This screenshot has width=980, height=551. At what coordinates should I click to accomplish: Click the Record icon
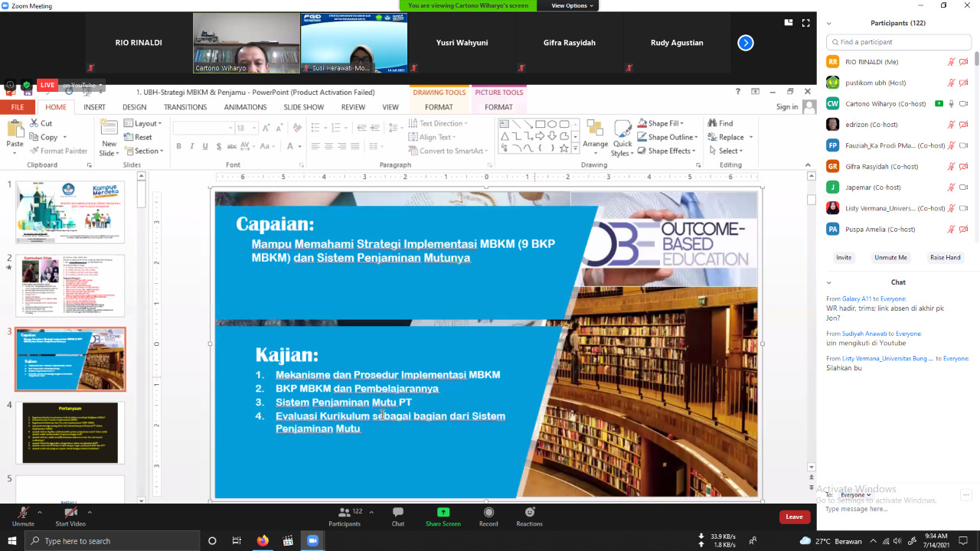pos(488,513)
